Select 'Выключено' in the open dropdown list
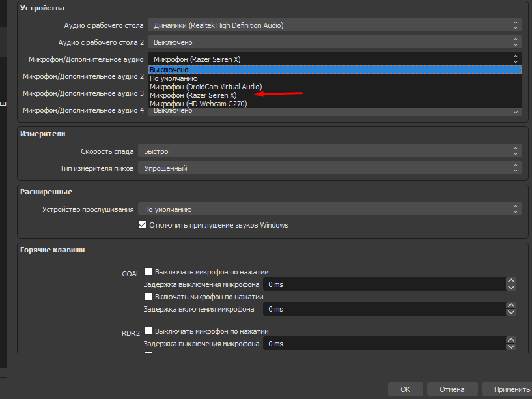Image resolution: width=532 pixels, height=399 pixels. click(x=169, y=70)
